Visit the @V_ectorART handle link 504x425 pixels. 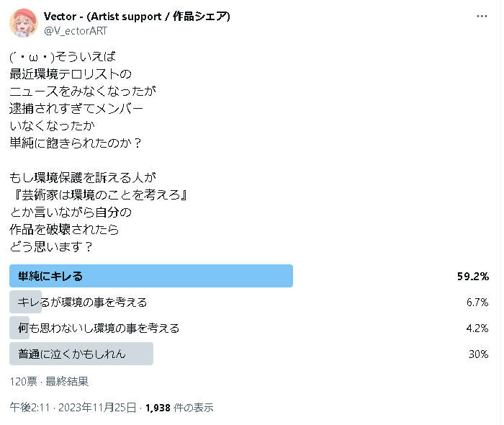point(76,31)
